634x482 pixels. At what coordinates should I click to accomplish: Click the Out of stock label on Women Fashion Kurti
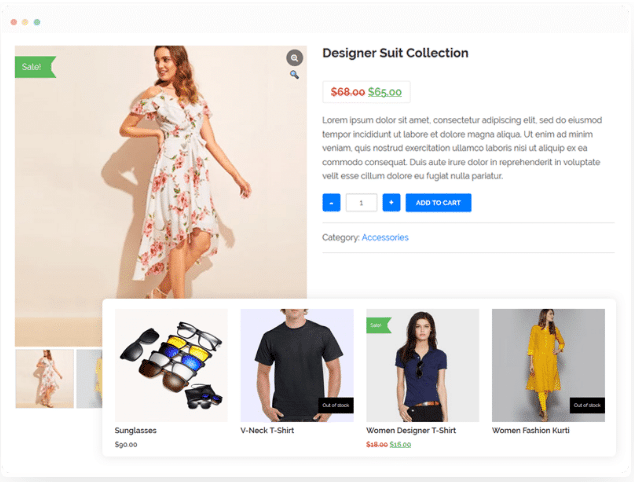click(586, 405)
